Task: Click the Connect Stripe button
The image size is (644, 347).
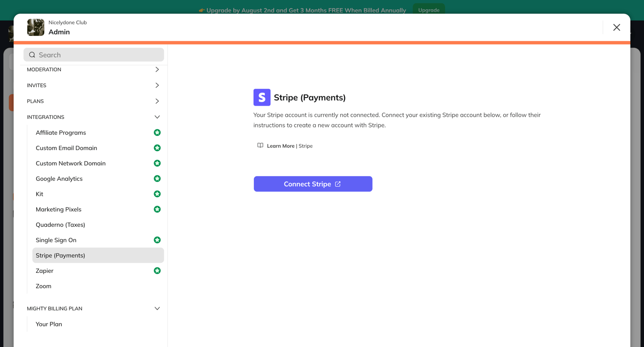Action: (313, 184)
